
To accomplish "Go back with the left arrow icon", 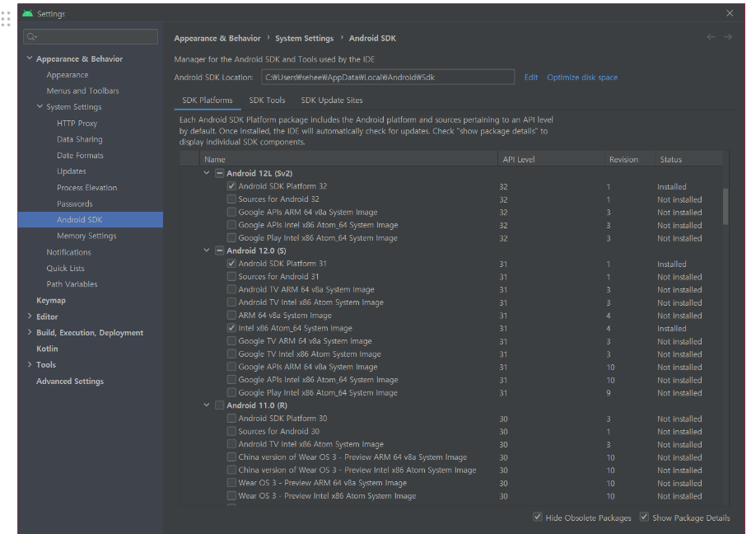I will (x=712, y=37).
